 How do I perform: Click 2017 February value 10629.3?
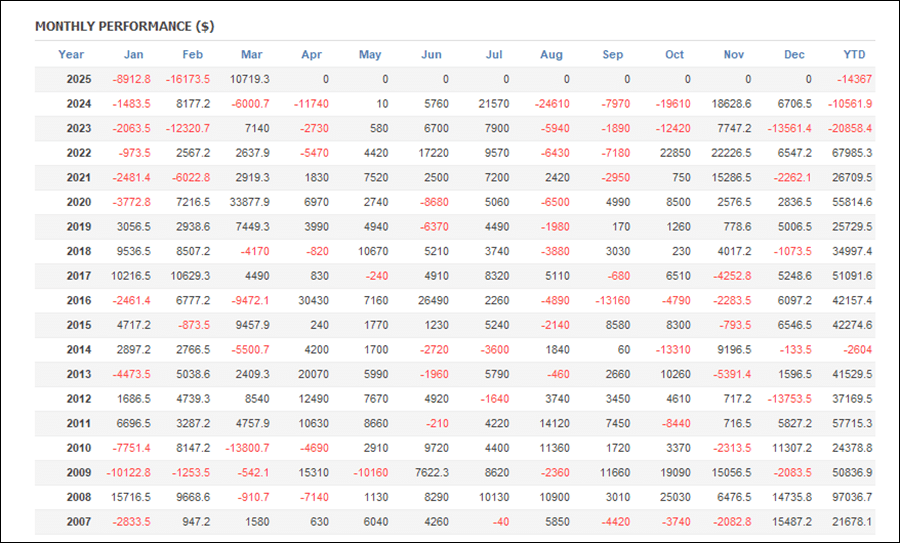[191, 276]
